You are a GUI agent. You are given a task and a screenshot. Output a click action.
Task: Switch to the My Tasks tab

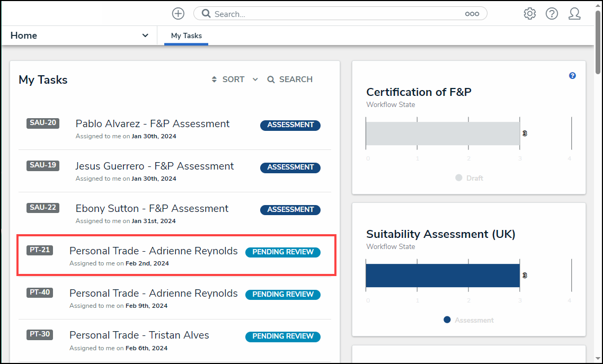point(186,35)
